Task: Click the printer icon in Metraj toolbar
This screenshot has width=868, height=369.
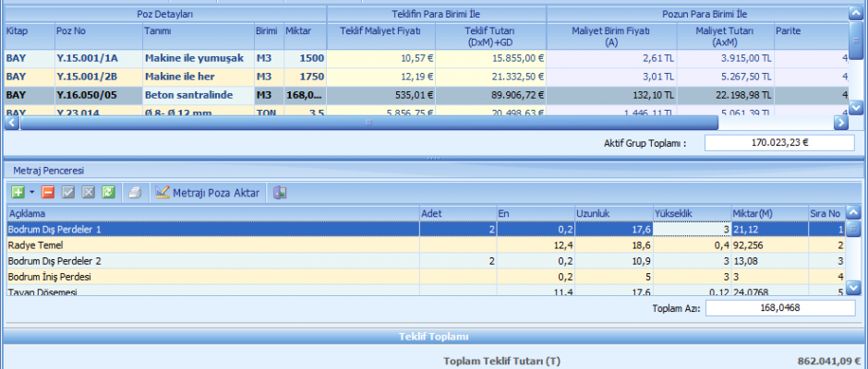Action: pyautogui.click(x=135, y=193)
